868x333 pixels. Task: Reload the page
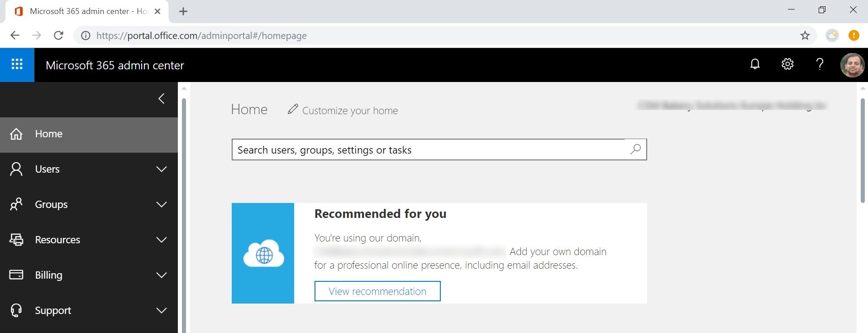tap(58, 35)
